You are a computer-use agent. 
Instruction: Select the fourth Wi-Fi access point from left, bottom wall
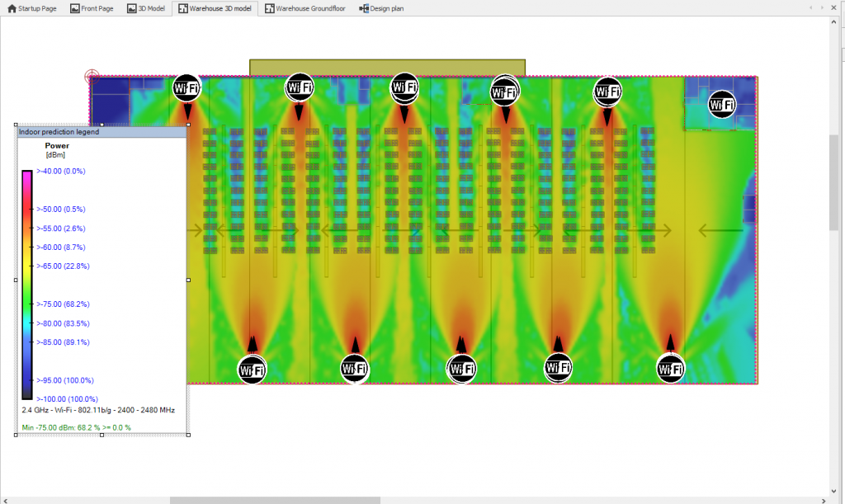click(x=558, y=368)
